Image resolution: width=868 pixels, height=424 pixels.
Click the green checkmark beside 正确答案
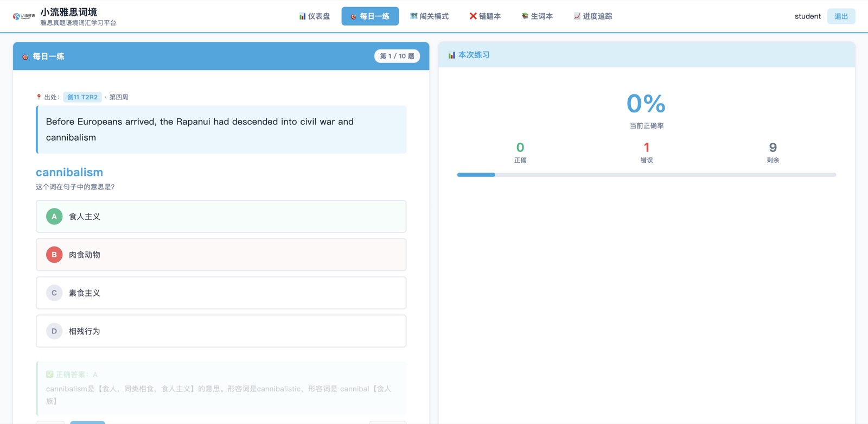(x=50, y=375)
